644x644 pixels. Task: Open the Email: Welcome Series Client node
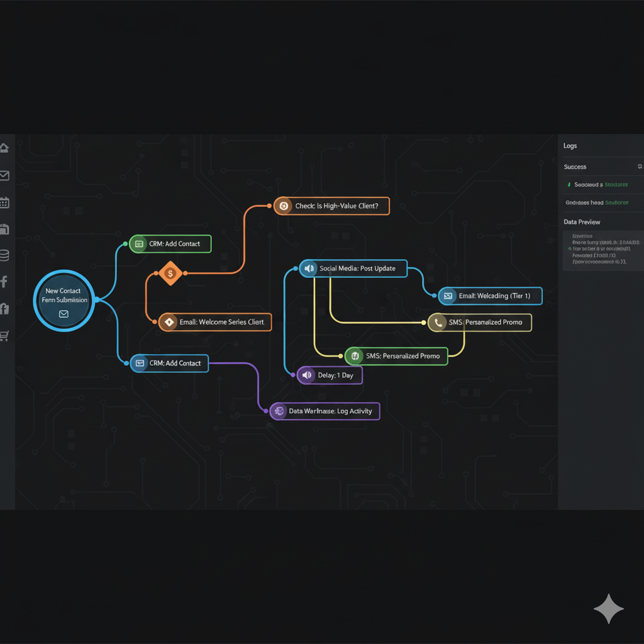click(x=215, y=322)
